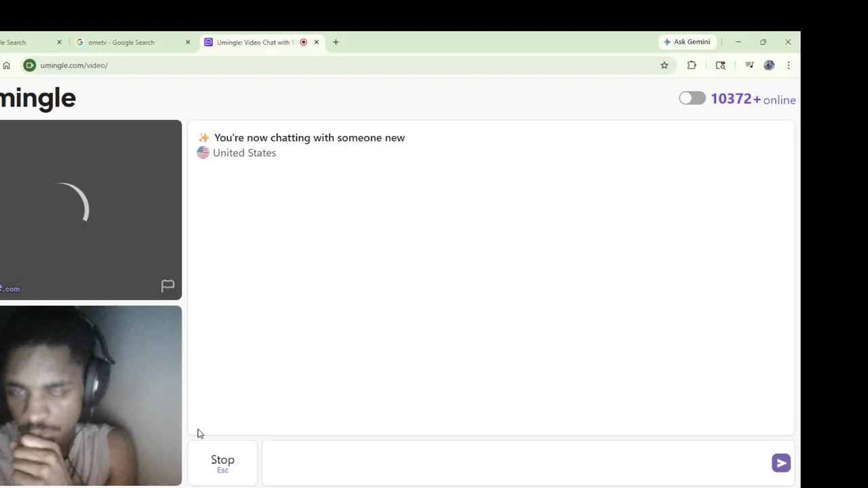Click the own webcam preview thumbnail

(x=91, y=395)
